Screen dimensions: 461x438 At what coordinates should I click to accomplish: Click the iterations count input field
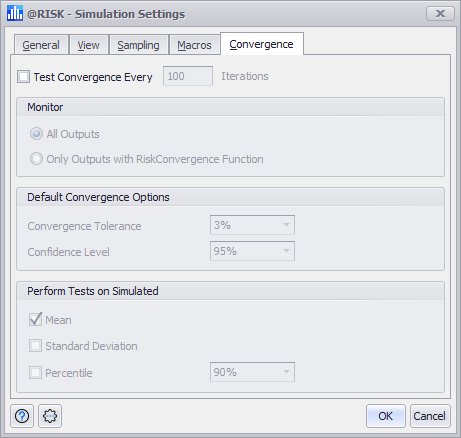pyautogui.click(x=188, y=76)
